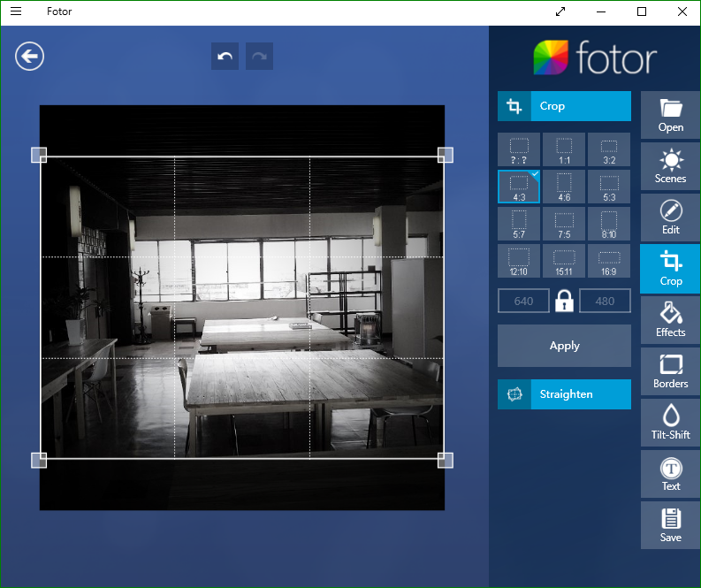Select the Crop tool in the sidebar
The width and height of the screenshot is (701, 588).
click(x=671, y=269)
